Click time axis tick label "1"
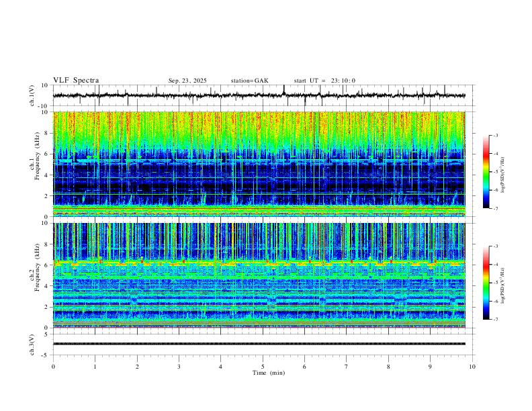532x411 pixels. [95, 367]
